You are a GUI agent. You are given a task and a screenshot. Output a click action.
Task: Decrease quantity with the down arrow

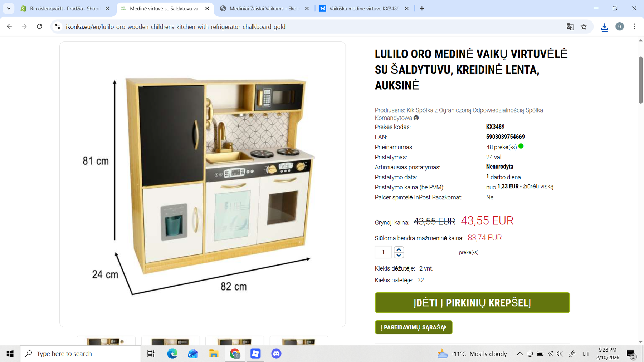399,255
